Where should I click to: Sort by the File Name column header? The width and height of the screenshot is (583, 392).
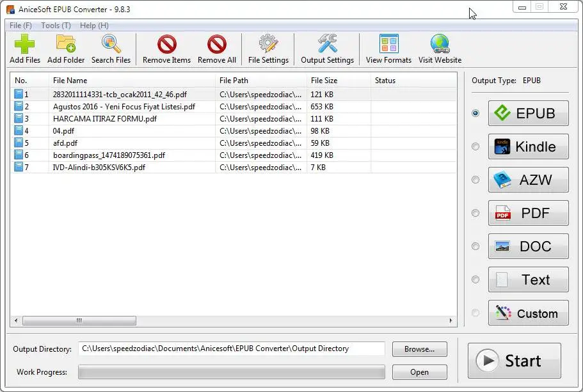[132, 81]
